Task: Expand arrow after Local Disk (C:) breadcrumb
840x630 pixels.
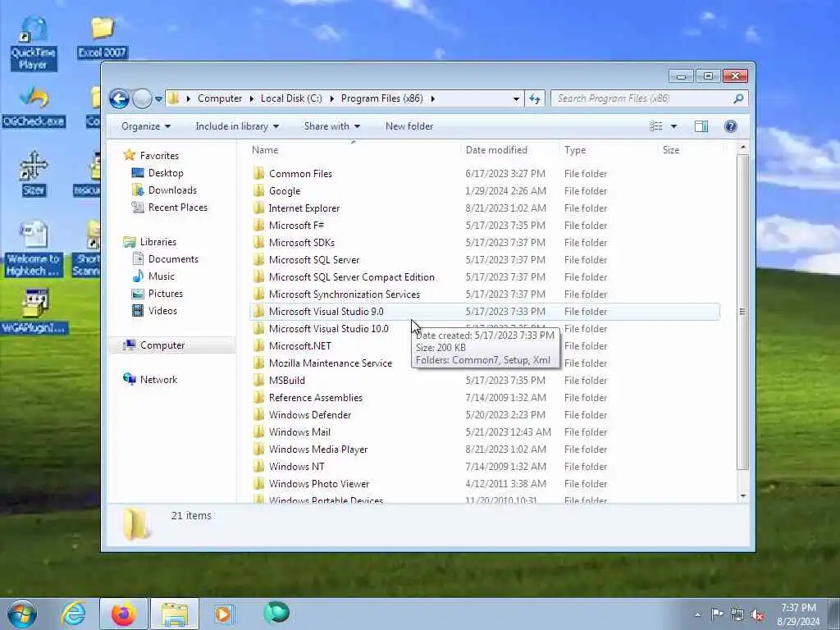Action: tap(331, 98)
